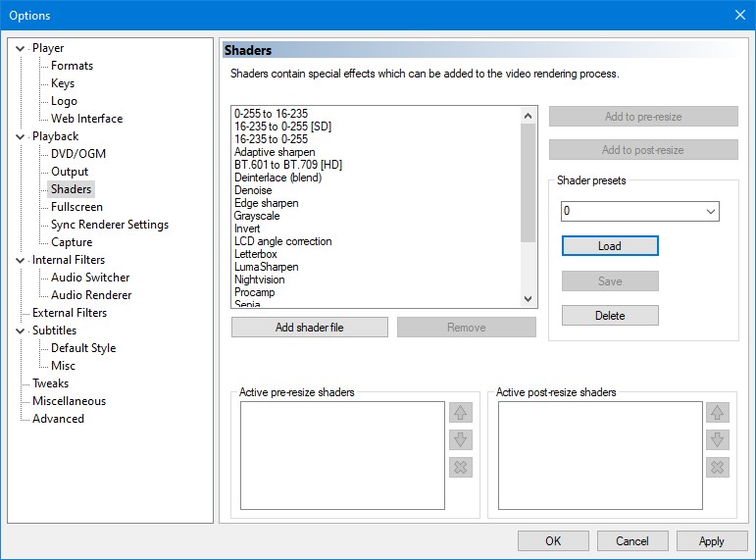Collapse the Player tree node

[x=21, y=48]
